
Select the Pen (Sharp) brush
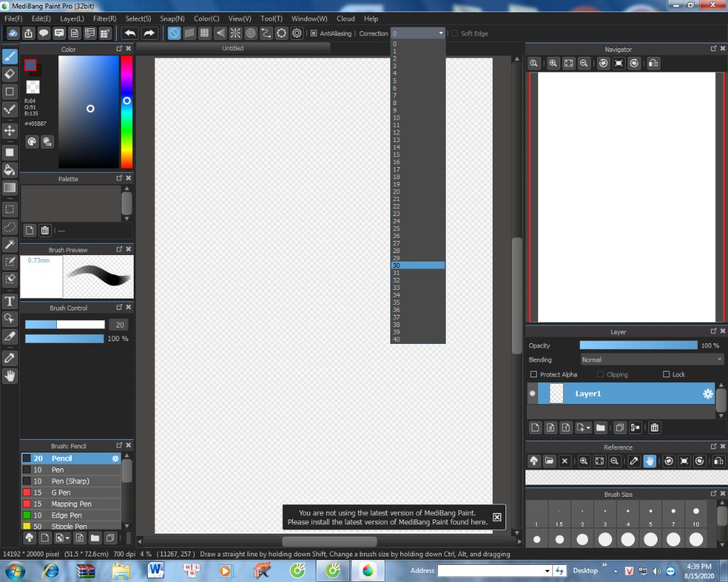71,481
